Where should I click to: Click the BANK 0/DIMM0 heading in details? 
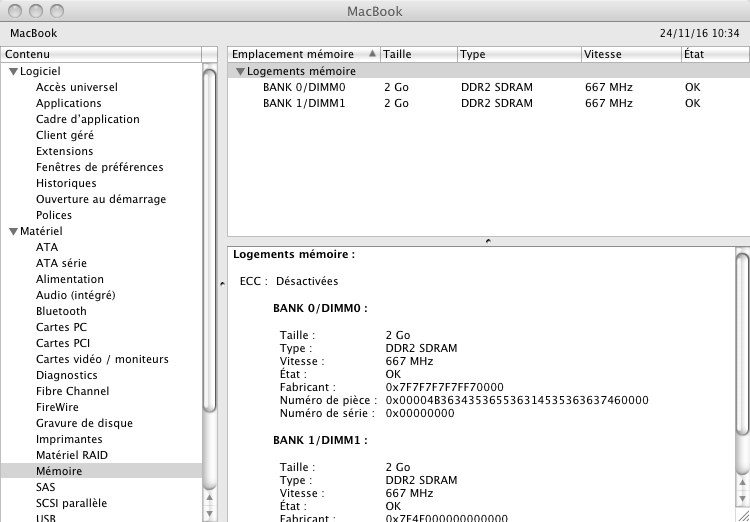click(x=320, y=309)
